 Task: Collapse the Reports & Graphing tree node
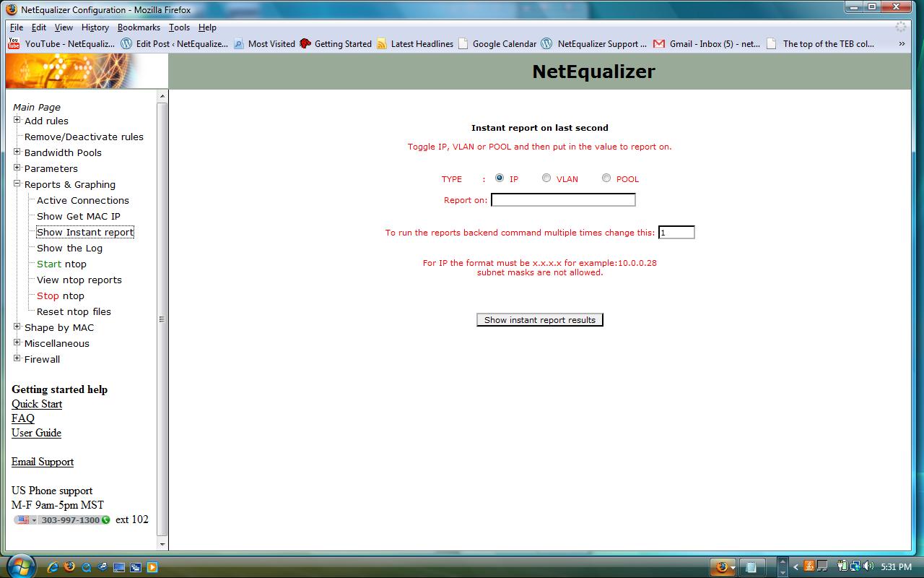[17, 184]
